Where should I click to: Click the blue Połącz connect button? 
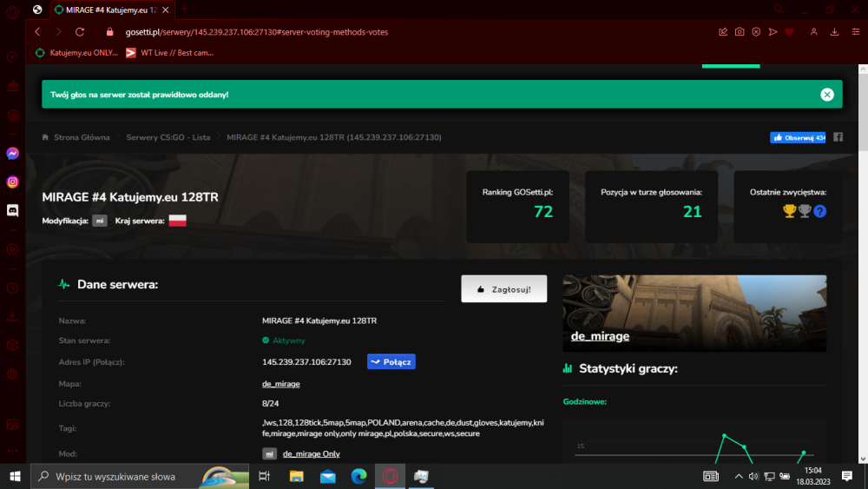391,361
